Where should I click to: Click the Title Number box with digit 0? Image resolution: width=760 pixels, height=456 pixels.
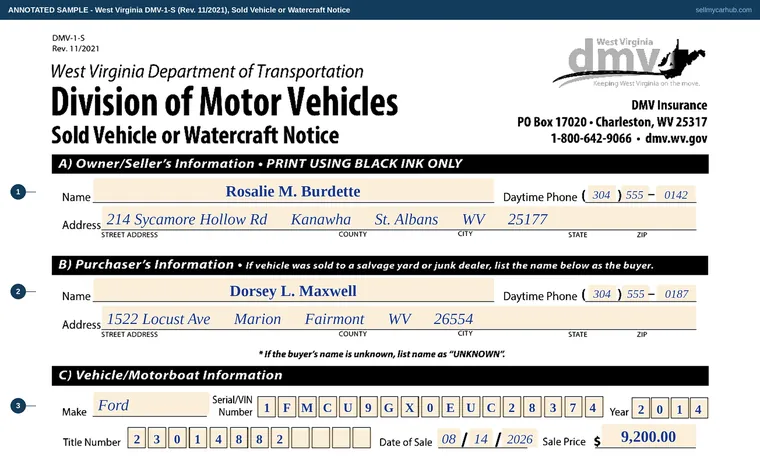point(177,439)
